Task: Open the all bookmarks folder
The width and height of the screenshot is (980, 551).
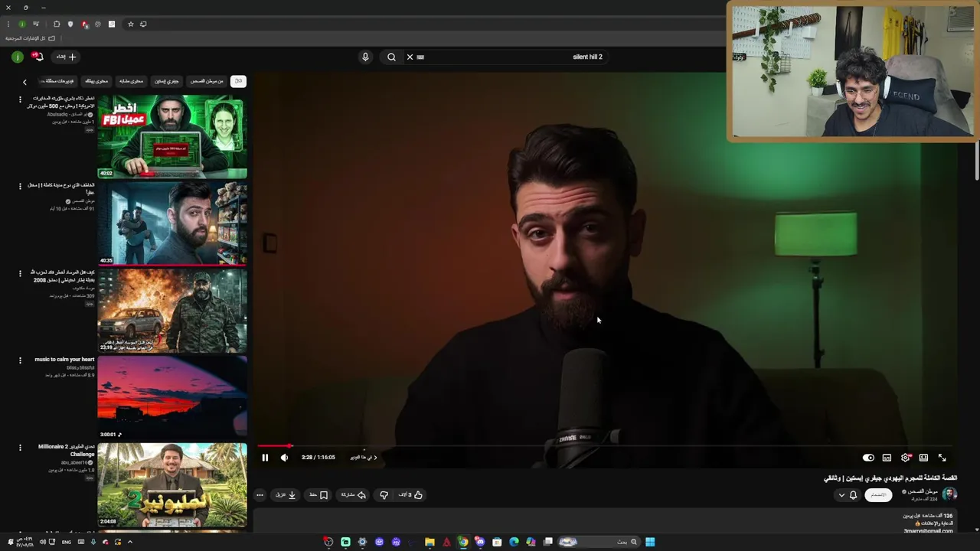Action: (31, 38)
